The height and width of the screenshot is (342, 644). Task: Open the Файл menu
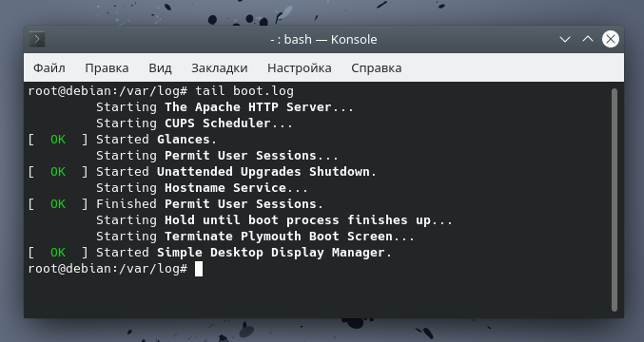click(49, 67)
